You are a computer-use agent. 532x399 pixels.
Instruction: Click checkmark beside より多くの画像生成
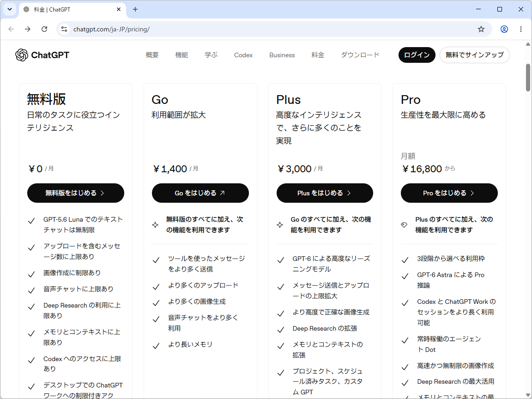(156, 303)
